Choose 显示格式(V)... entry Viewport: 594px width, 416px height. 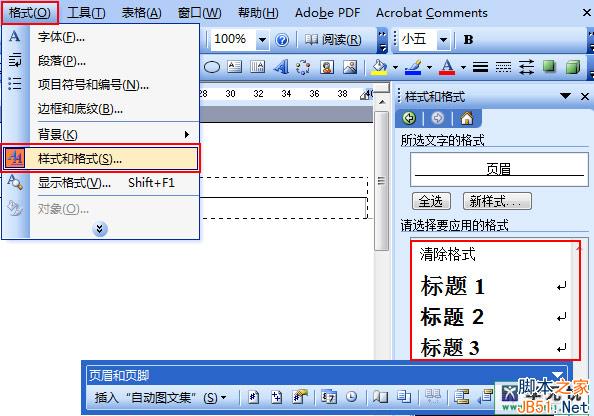(x=100, y=183)
